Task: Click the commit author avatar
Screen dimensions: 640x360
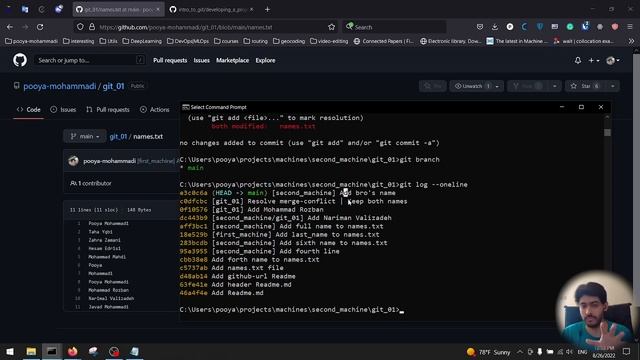Action: coord(73,161)
